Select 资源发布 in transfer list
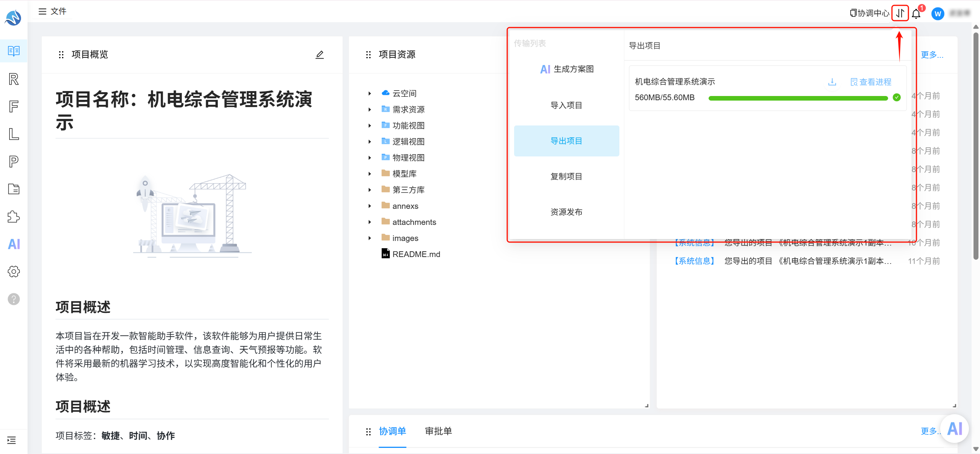This screenshot has width=980, height=454. [567, 212]
